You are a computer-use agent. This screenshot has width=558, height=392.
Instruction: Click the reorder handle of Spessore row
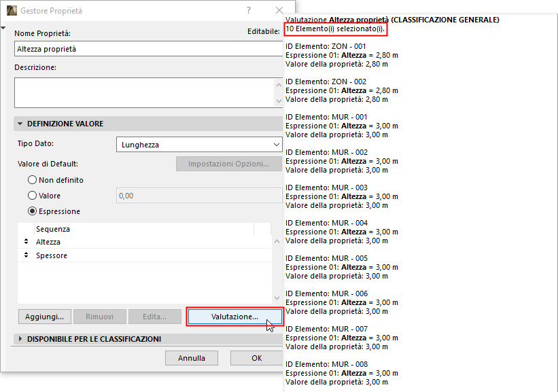coord(26,255)
